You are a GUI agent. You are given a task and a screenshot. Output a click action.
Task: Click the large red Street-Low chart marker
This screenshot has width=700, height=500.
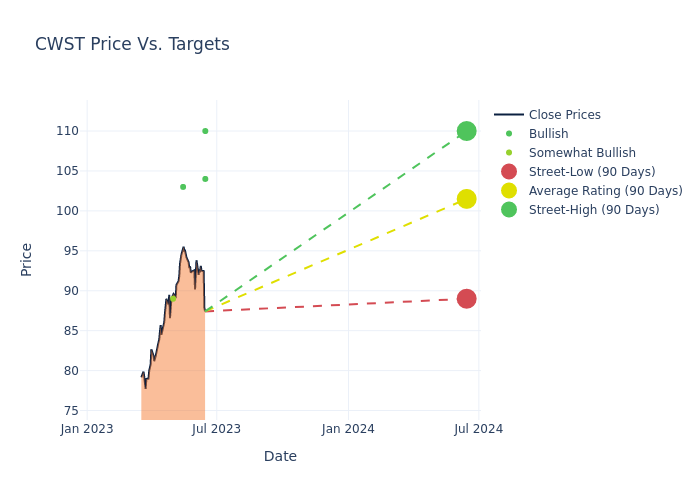(x=466, y=299)
